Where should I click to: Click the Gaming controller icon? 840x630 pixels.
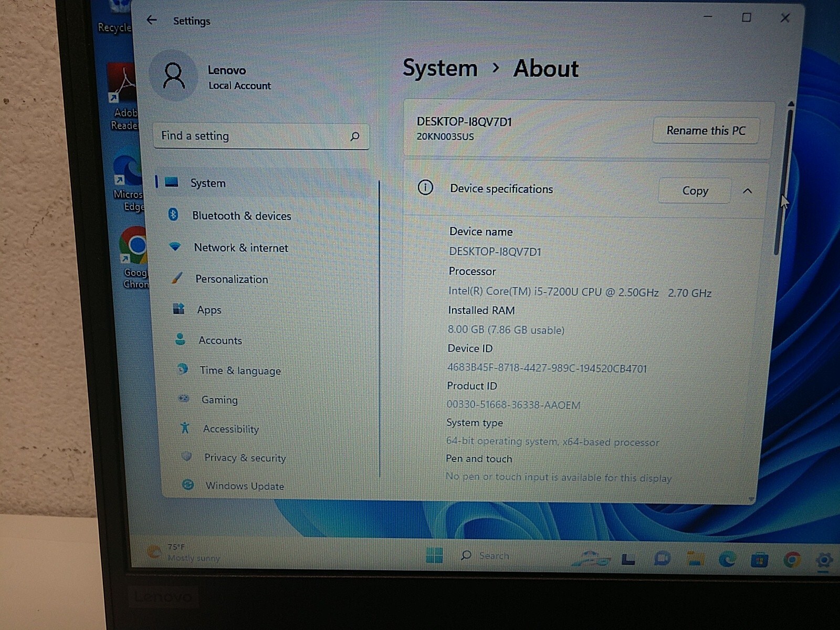point(183,398)
